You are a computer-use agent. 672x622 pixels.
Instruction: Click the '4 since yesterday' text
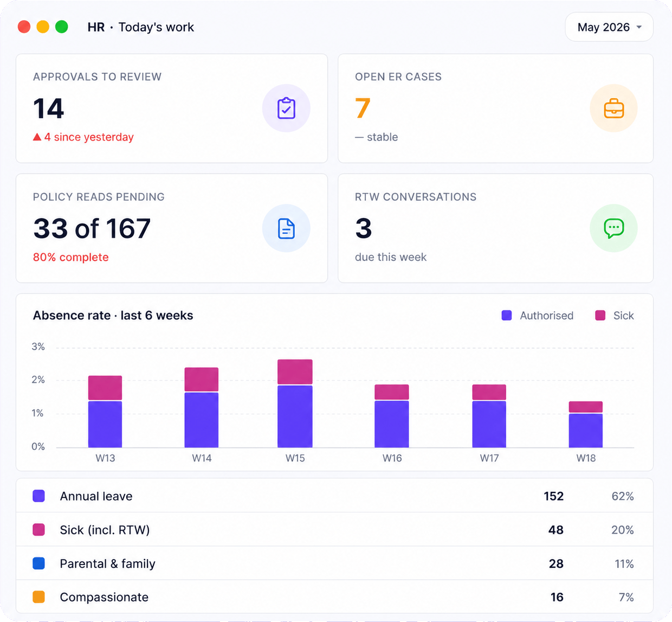pyautogui.click(x=89, y=137)
